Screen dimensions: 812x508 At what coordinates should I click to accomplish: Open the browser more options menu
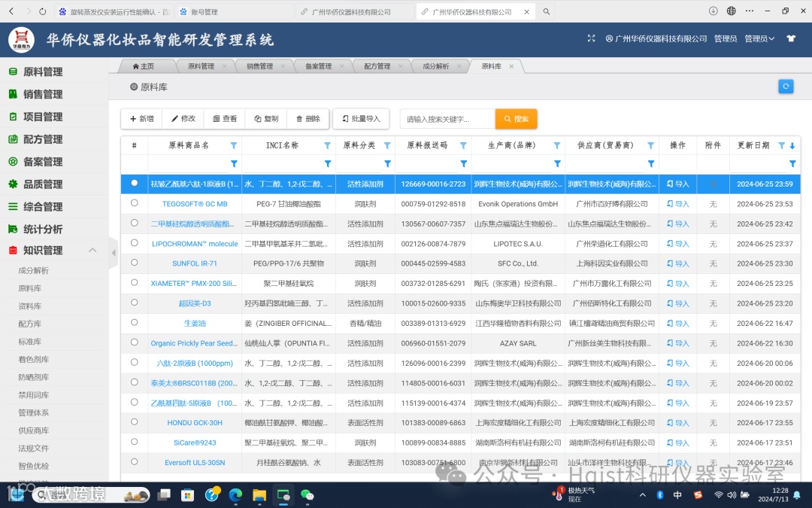click(750, 11)
